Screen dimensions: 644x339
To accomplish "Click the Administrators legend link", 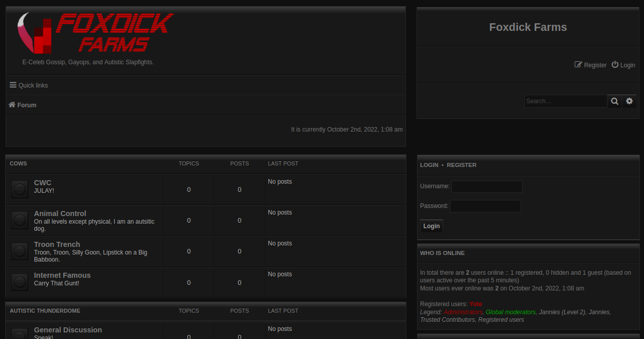I will tap(463, 312).
